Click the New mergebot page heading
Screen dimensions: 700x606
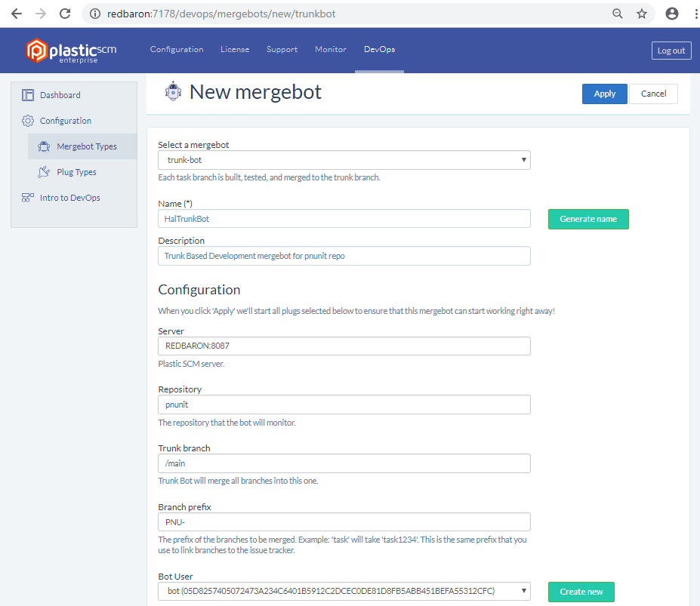pyautogui.click(x=255, y=92)
